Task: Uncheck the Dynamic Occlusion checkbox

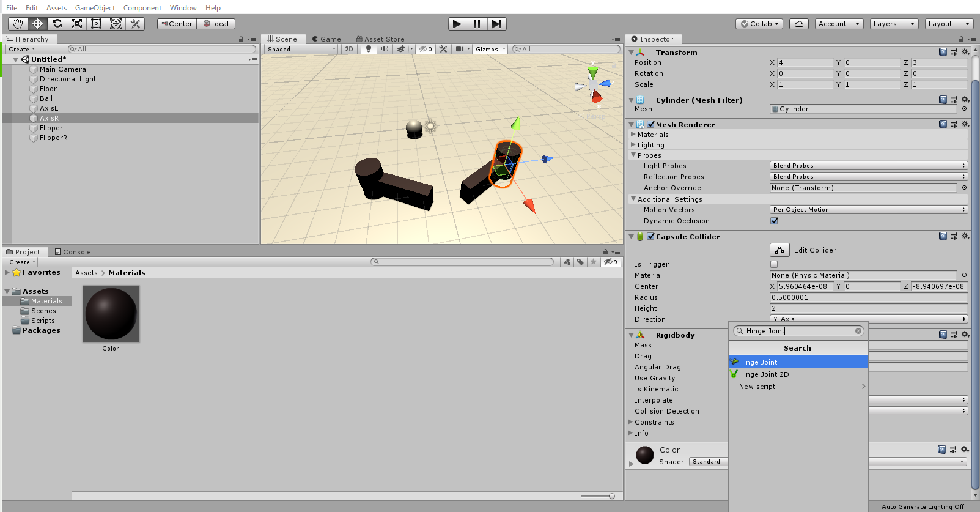Action: [x=774, y=221]
